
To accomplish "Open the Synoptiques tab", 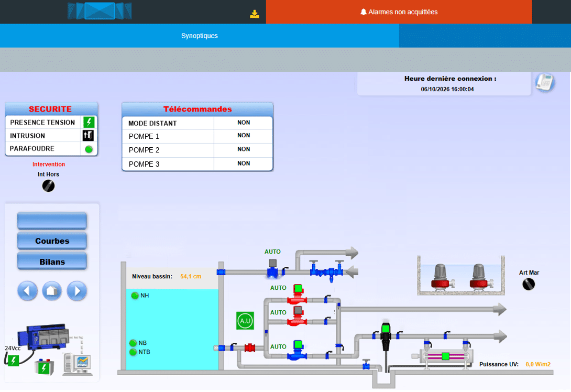I will point(200,36).
